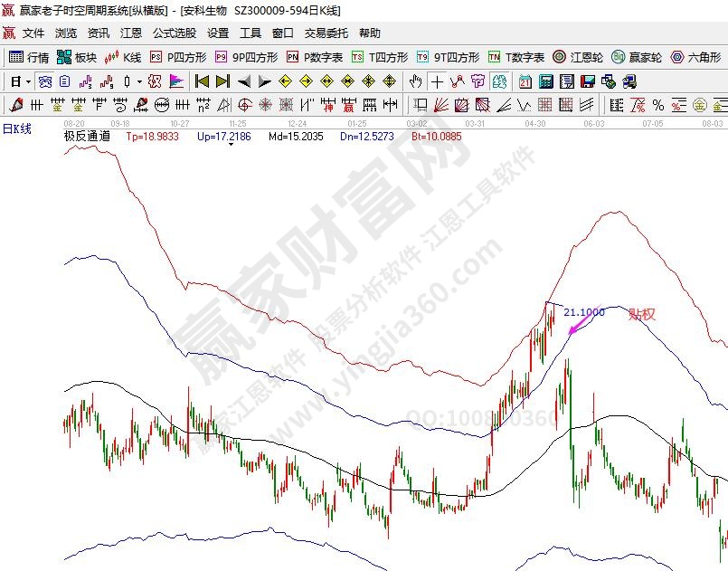
Task: Click the T数字表 button
Action: [x=516, y=57]
